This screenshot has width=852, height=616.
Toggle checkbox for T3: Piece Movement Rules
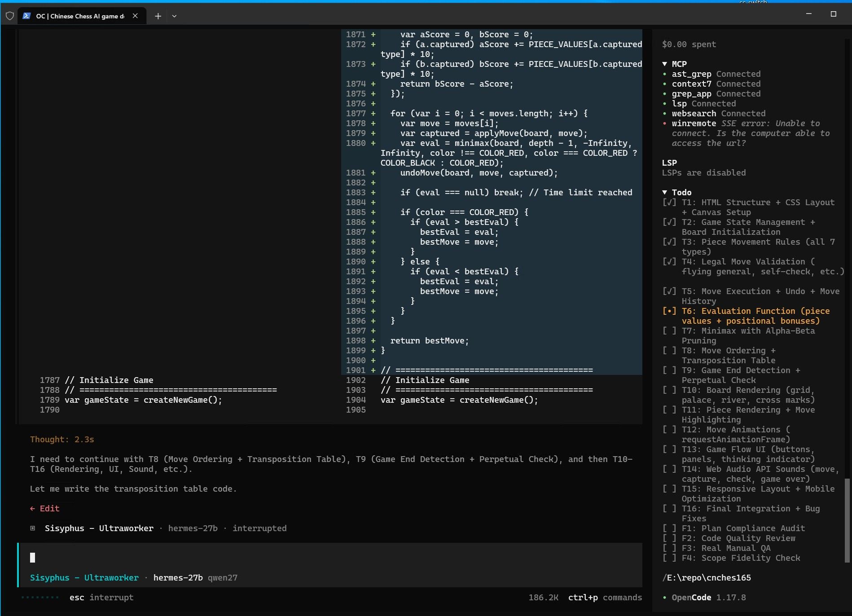tap(669, 242)
